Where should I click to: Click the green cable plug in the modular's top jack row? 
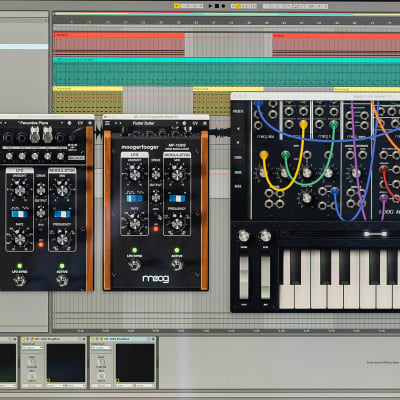click(334, 124)
